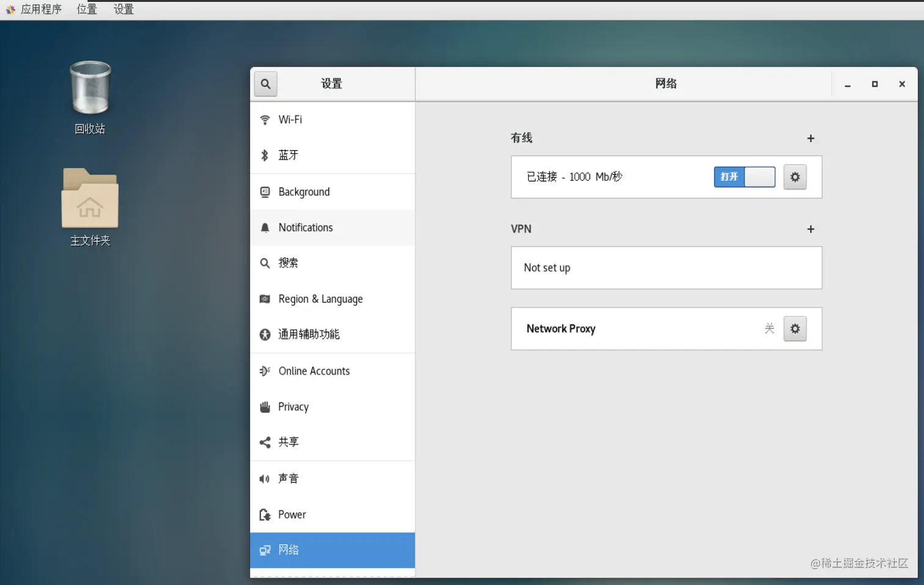This screenshot has width=924, height=585.
Task: Click the search magnifier button in Settings
Action: click(x=266, y=84)
